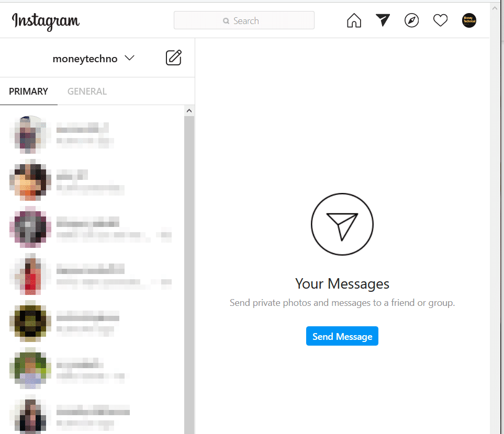Focus the Search field
The height and width of the screenshot is (434, 504).
point(244,20)
